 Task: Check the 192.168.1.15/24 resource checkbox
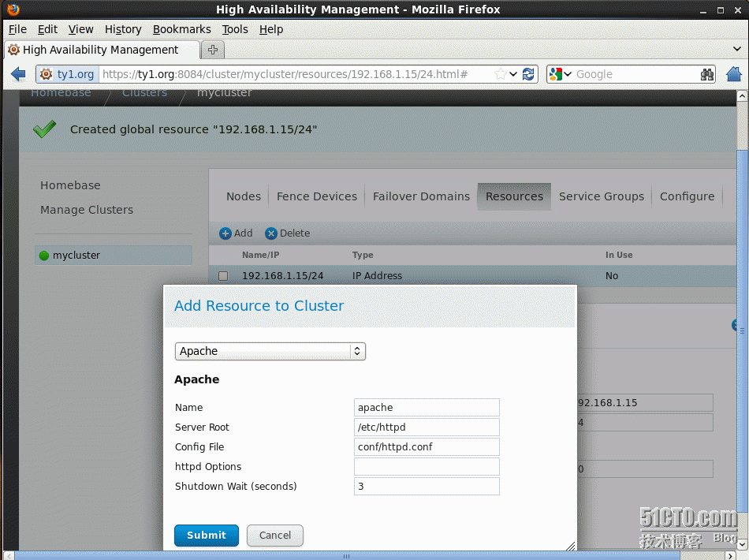223,276
